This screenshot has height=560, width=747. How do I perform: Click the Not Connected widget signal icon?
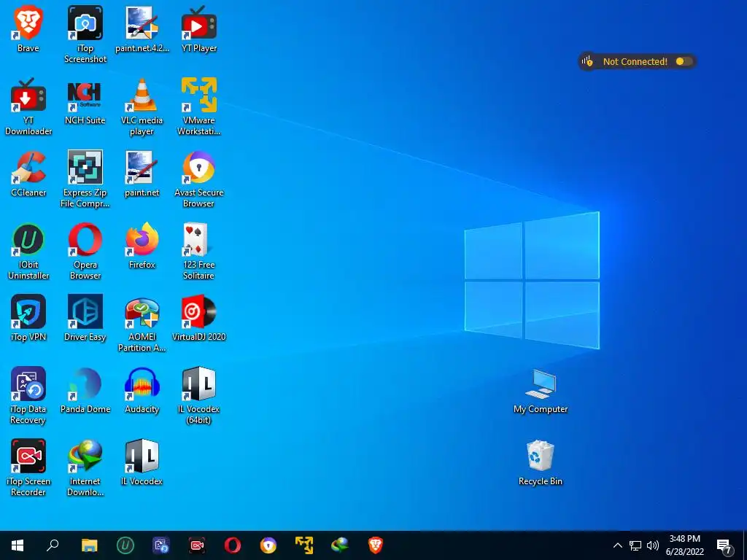pos(587,61)
